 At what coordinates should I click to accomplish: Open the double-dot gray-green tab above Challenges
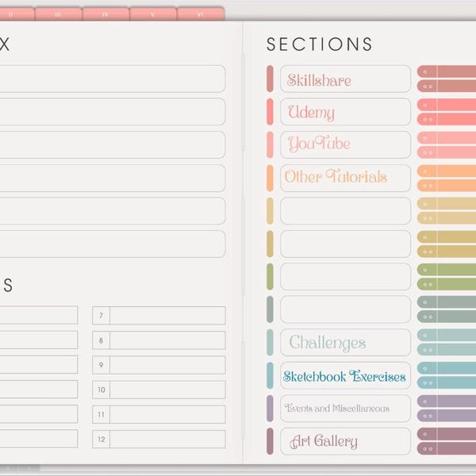point(447,317)
